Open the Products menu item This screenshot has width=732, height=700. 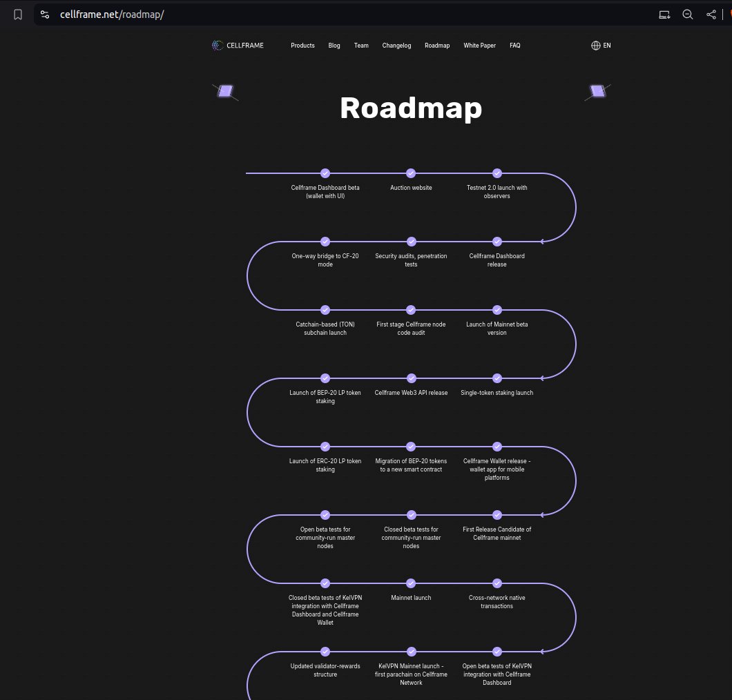tap(302, 46)
